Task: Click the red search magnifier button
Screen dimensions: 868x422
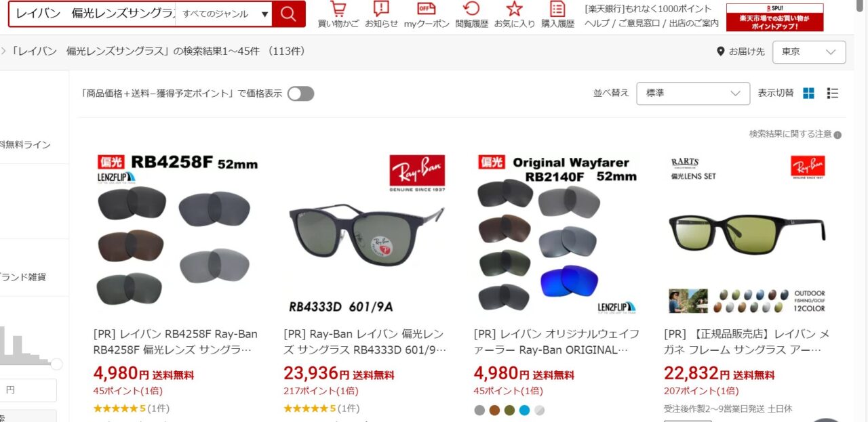Action: click(x=288, y=14)
